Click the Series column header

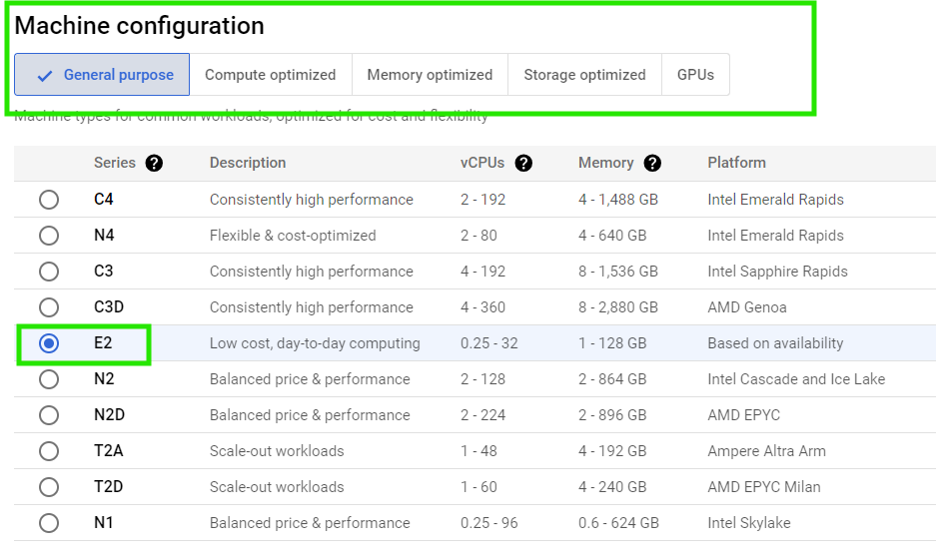coord(115,163)
